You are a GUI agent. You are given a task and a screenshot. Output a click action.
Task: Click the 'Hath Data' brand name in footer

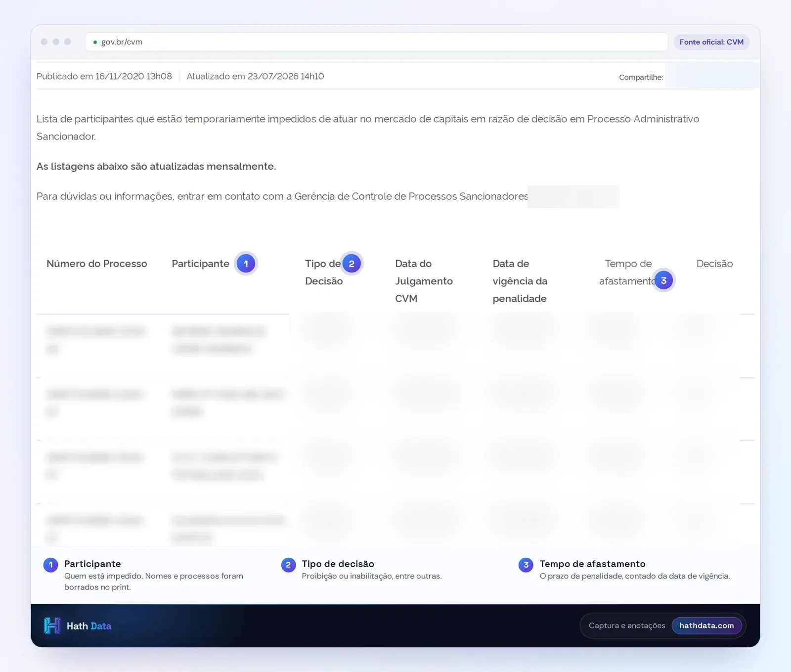(89, 626)
